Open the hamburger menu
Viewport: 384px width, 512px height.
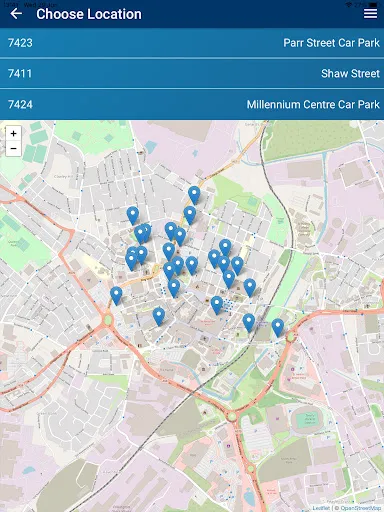click(370, 14)
